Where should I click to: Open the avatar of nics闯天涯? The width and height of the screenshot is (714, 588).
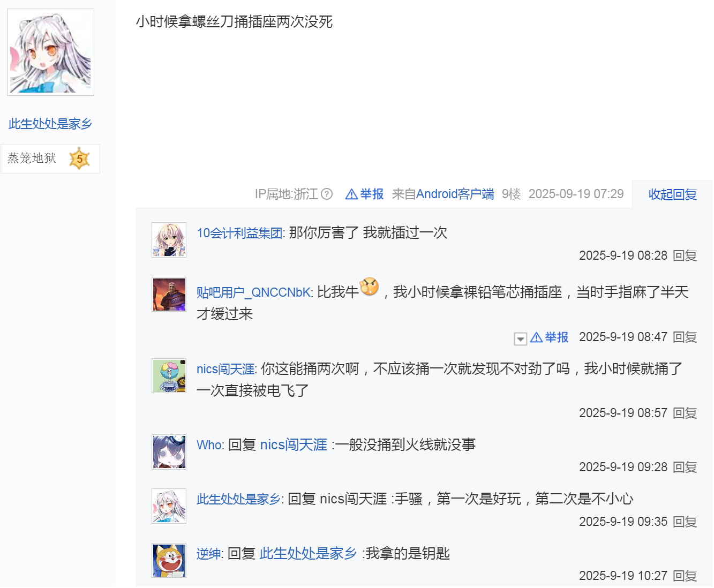(169, 375)
